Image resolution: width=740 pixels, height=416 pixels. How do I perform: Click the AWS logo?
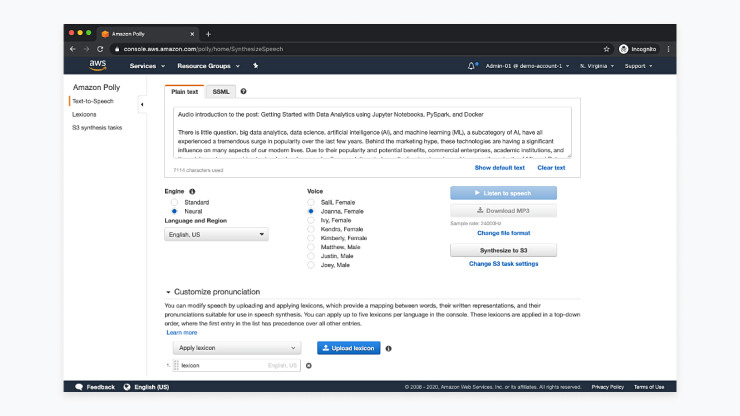click(x=98, y=65)
